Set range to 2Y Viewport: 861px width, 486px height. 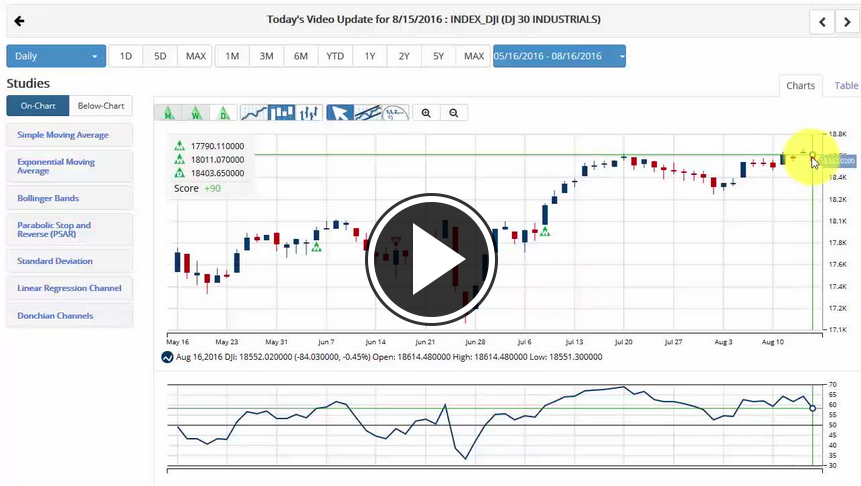coord(404,56)
